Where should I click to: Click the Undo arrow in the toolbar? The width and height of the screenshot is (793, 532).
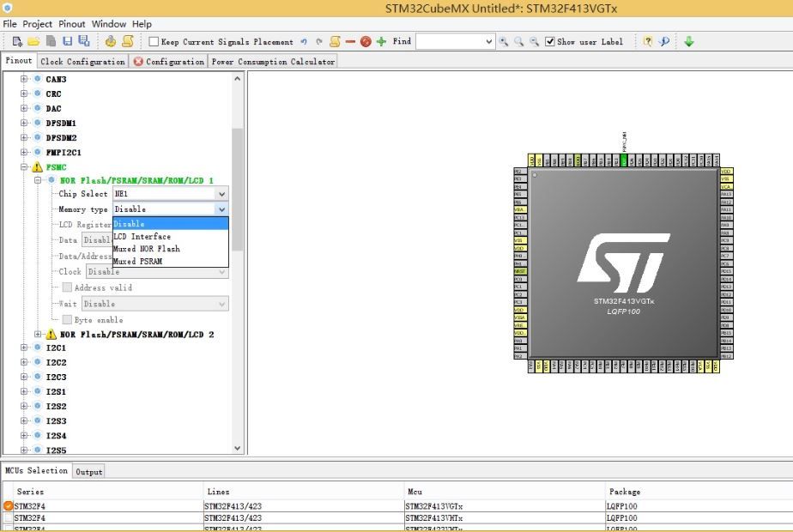pos(304,41)
